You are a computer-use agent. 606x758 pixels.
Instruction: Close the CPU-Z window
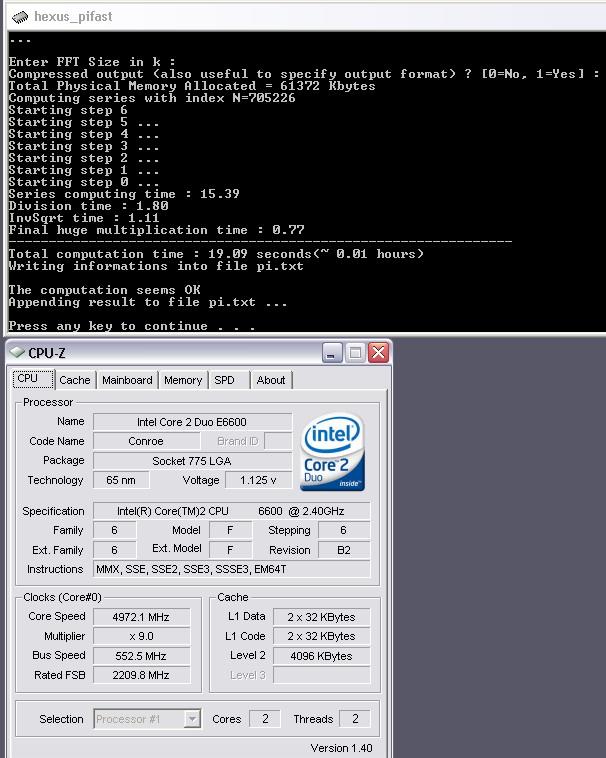(378, 353)
